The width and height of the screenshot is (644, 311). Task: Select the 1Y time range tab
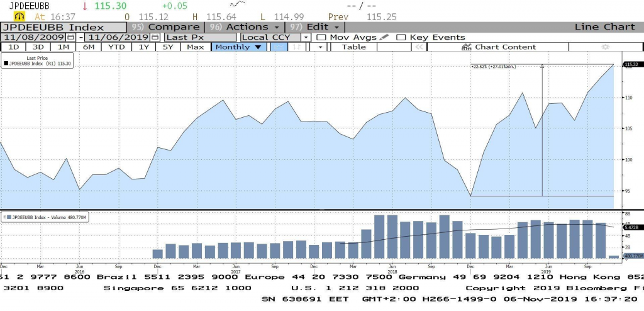(x=144, y=47)
